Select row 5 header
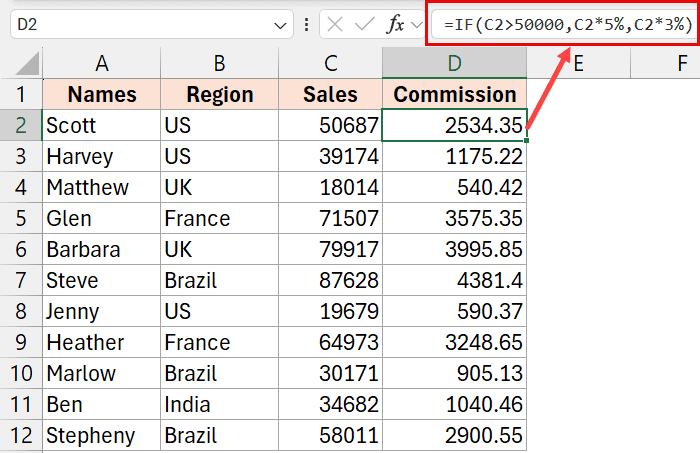700x453 pixels. click(x=21, y=218)
